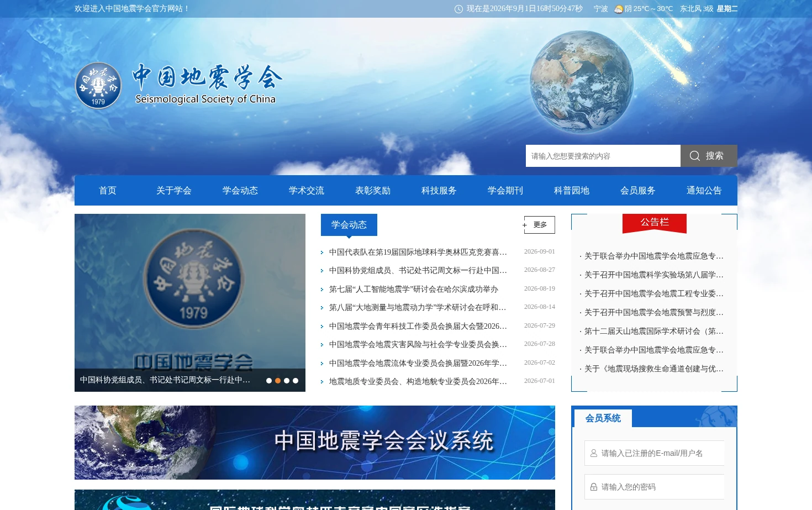Click the Seismological Society of China logo emblem

(x=98, y=85)
